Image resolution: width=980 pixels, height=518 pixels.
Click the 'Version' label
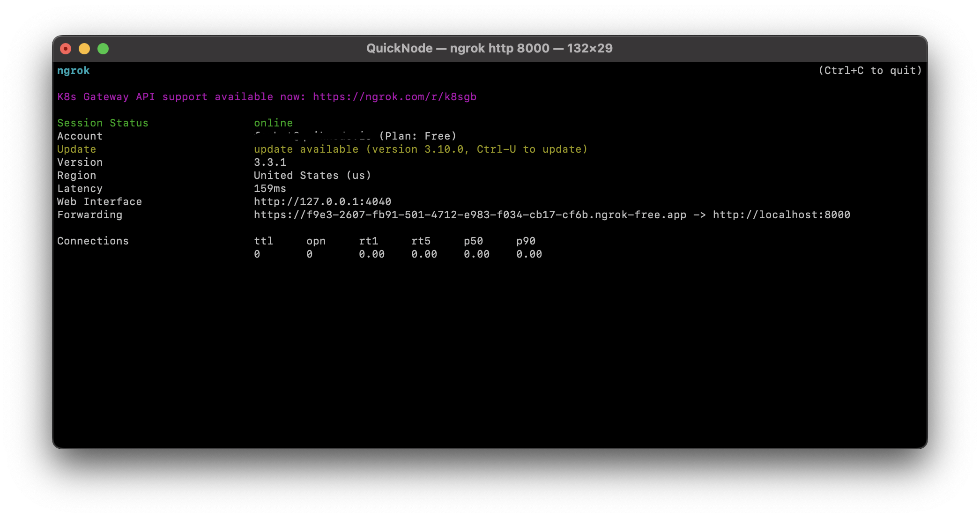[x=80, y=163]
